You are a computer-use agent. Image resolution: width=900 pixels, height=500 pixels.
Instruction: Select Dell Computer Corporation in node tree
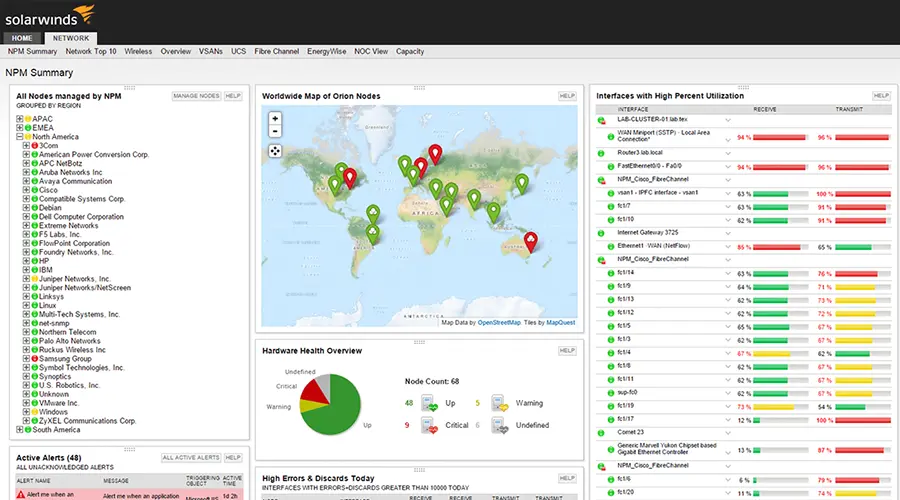click(81, 217)
